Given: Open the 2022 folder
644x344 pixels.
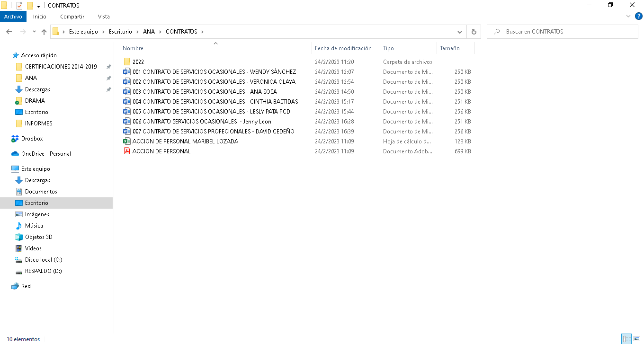Looking at the screenshot, I should 138,62.
